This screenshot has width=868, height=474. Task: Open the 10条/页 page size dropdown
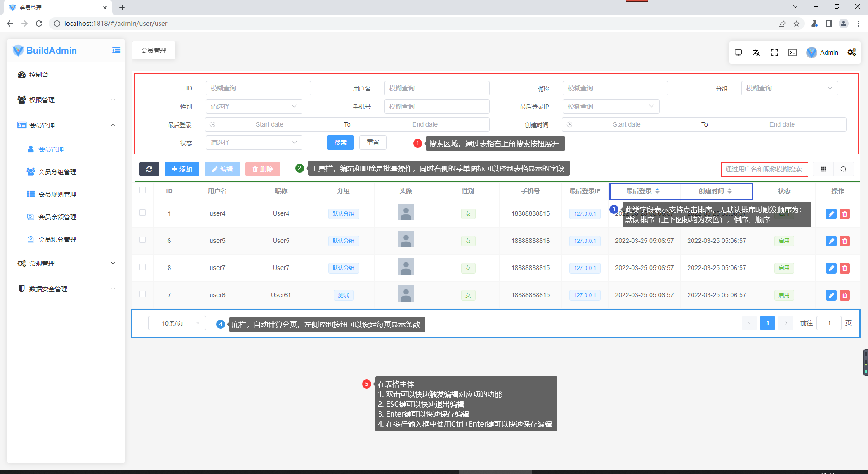[177, 323]
